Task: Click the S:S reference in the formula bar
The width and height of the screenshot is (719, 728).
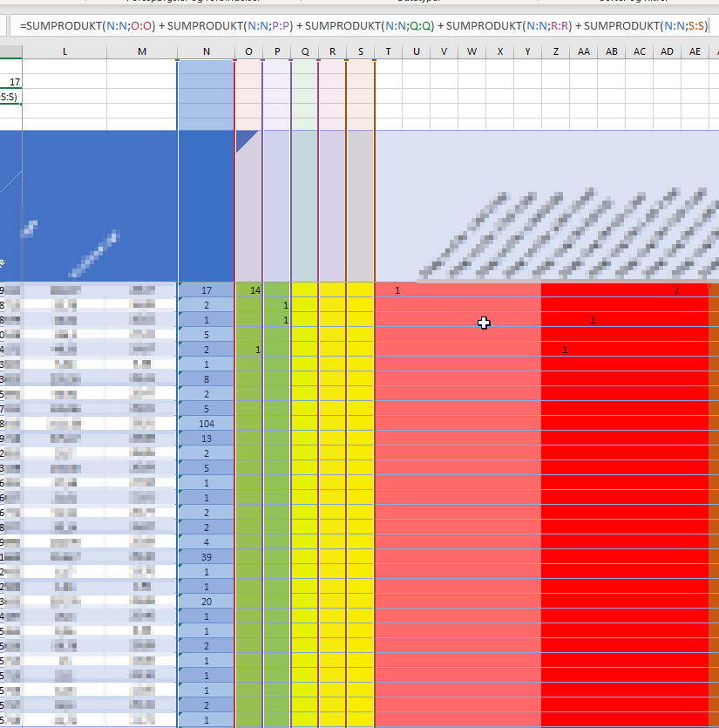Action: 696,26
